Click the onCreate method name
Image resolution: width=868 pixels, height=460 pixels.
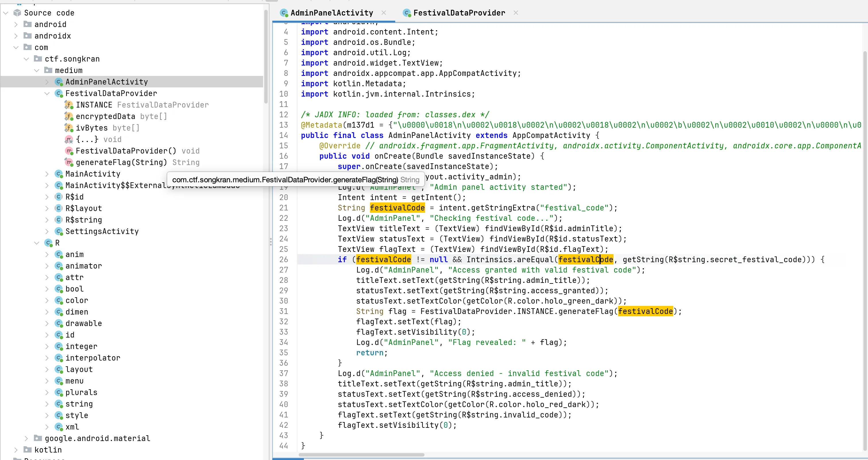tap(393, 156)
